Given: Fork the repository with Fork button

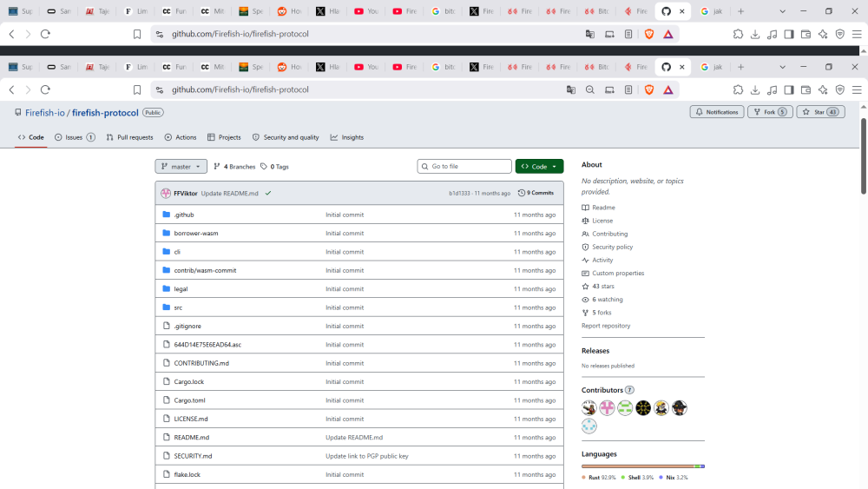Looking at the screenshot, I should (x=770, y=112).
